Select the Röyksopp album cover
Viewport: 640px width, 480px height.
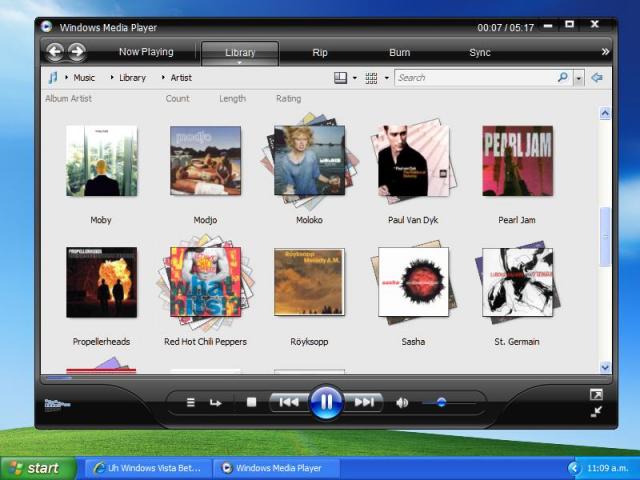pyautogui.click(x=309, y=282)
